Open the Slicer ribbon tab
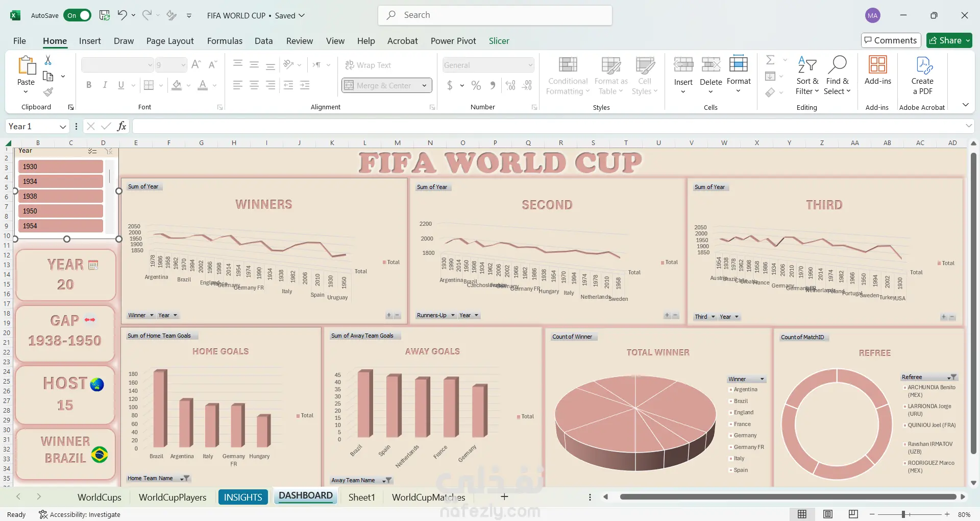Viewport: 980px width, 521px height. tap(499, 41)
